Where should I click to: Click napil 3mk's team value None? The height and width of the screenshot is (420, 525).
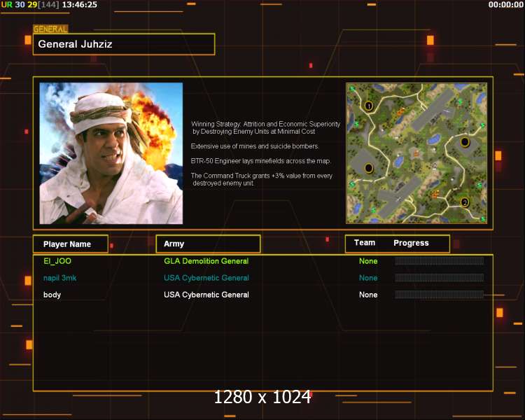tap(368, 278)
